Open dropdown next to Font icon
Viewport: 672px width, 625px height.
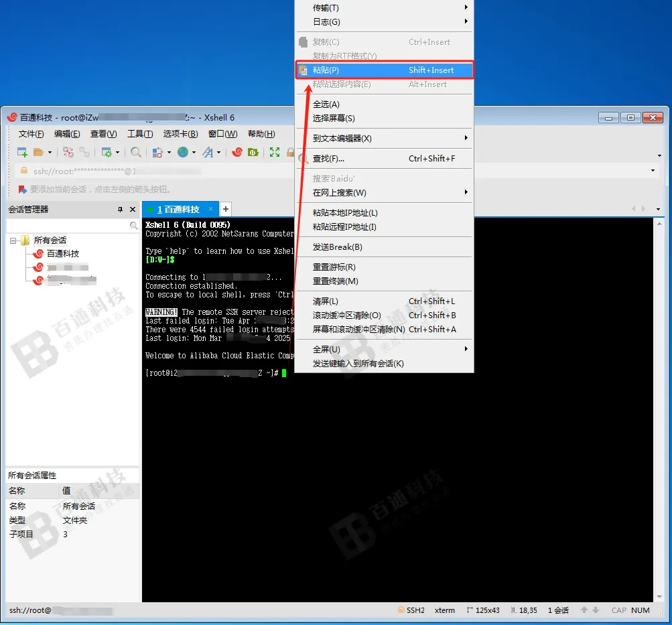(218, 153)
